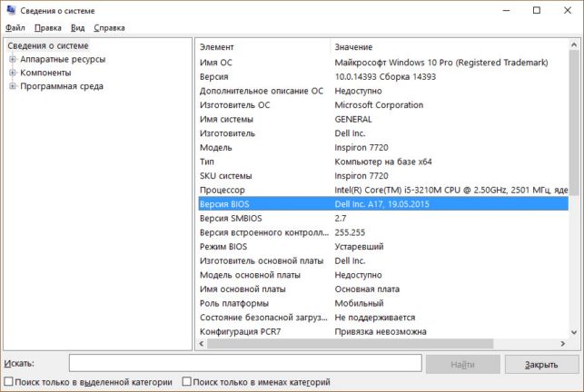This screenshot has width=584, height=392.
Task: Click the vertical scrollbar thumb
Action: click(x=574, y=122)
